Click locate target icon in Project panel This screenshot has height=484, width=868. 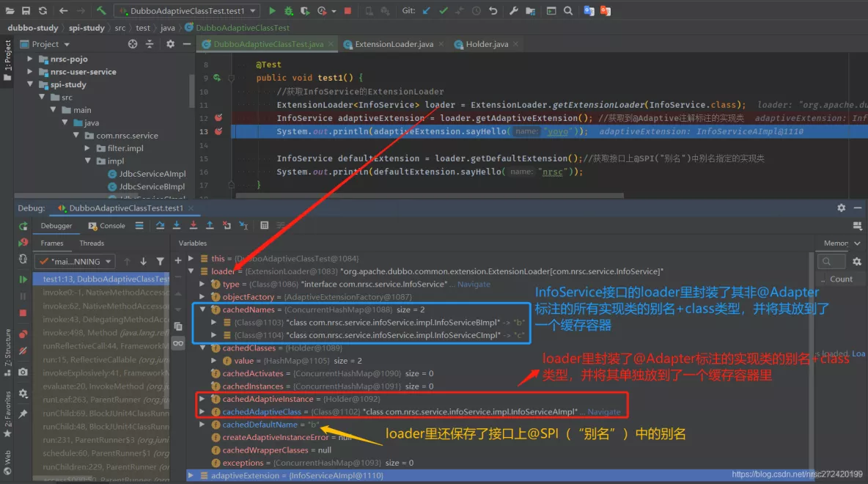(x=133, y=44)
